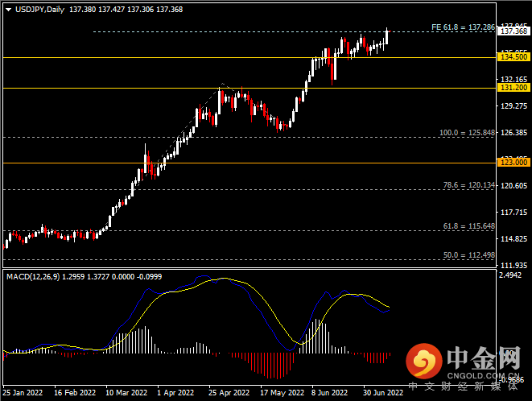
Task: Click the latest white candlestick near 137.368
Action: 386,37
